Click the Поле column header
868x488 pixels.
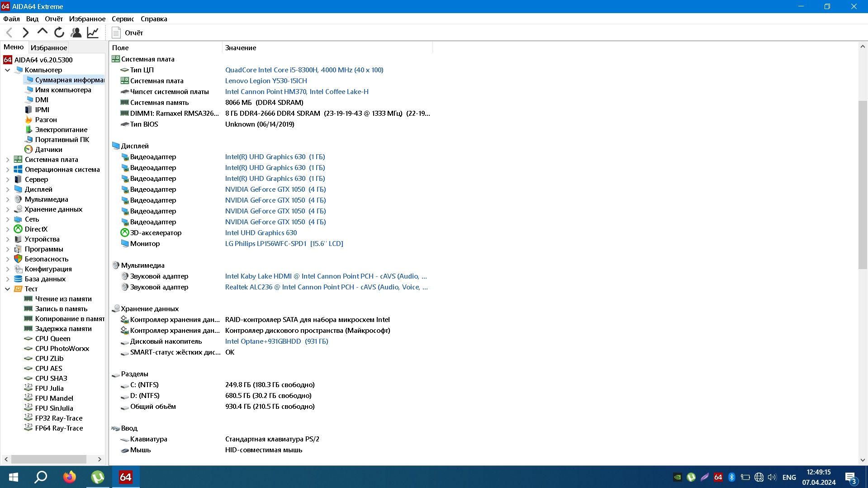166,47
